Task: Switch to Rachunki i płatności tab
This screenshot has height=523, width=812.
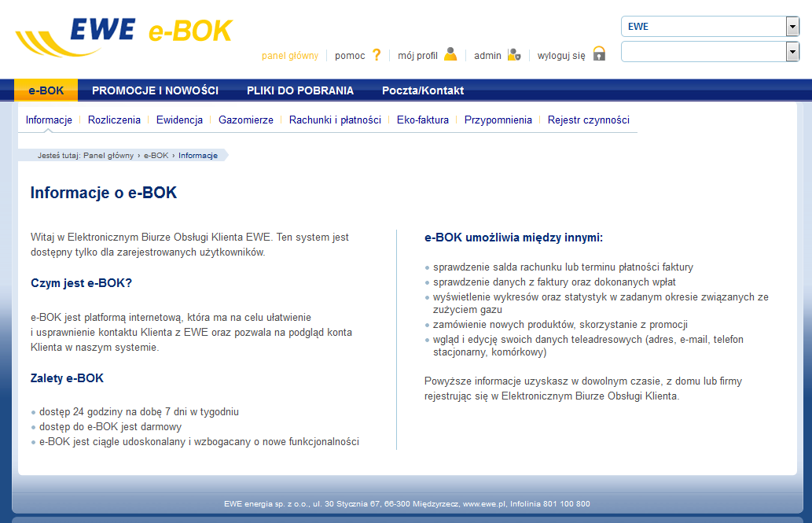Action: (335, 120)
